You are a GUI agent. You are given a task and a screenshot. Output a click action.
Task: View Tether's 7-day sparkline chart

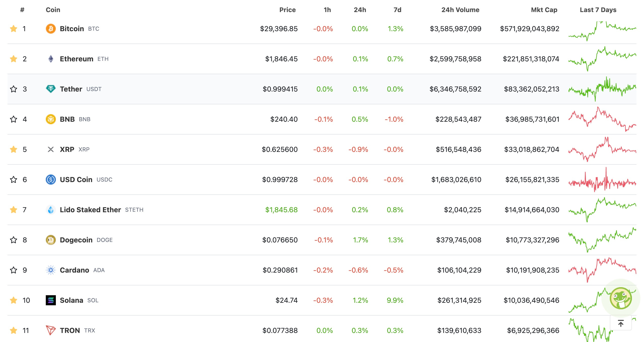point(602,89)
